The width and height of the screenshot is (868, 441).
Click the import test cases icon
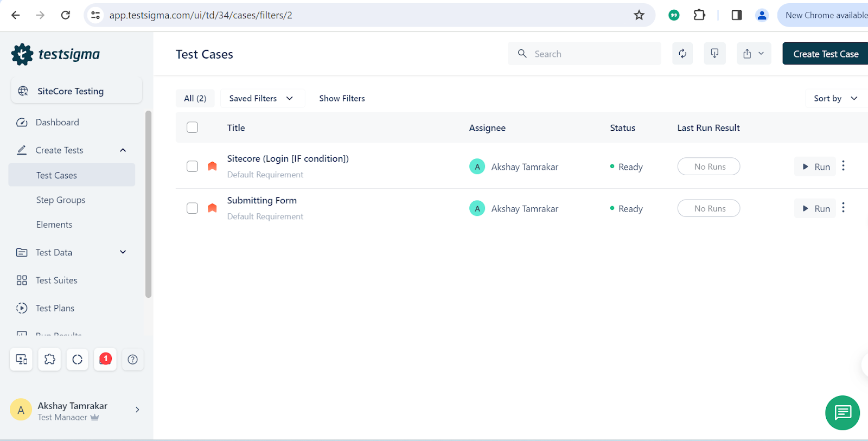(714, 54)
